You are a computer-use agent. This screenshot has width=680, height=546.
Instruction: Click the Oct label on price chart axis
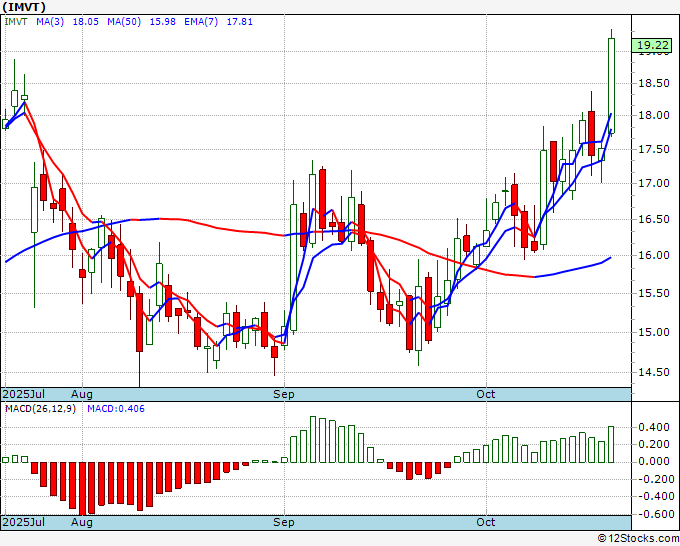pyautogui.click(x=486, y=394)
